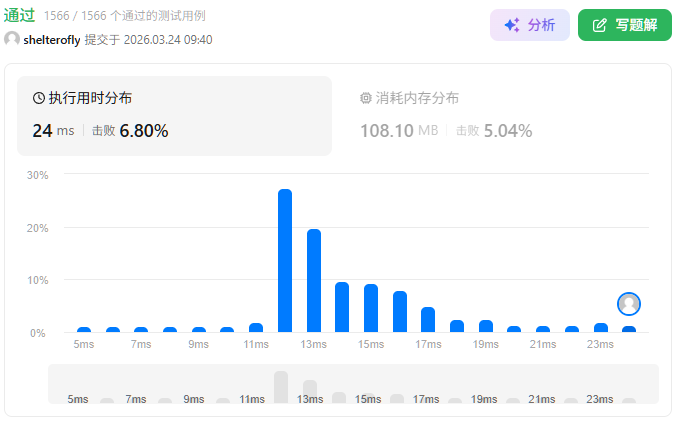This screenshot has width=676, height=423.
Task: Select the last bar under the avatar marker
Action: pyautogui.click(x=629, y=329)
